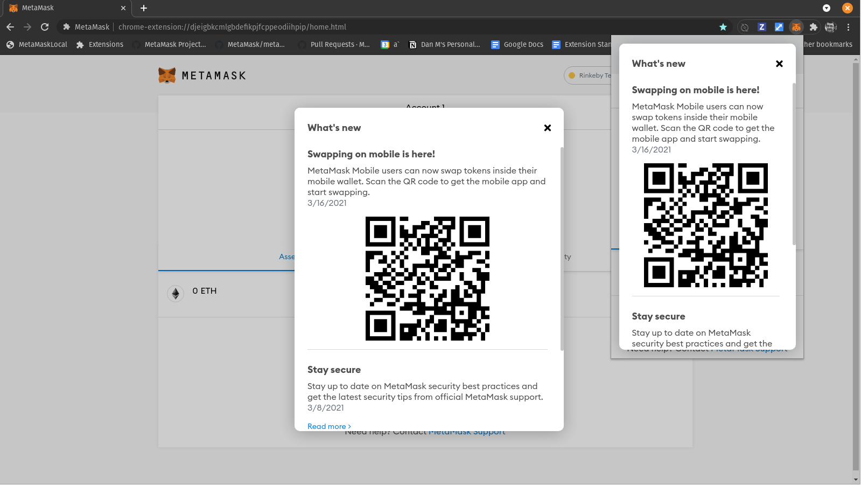Click the blue resize-arrows extension icon

pyautogui.click(x=779, y=27)
